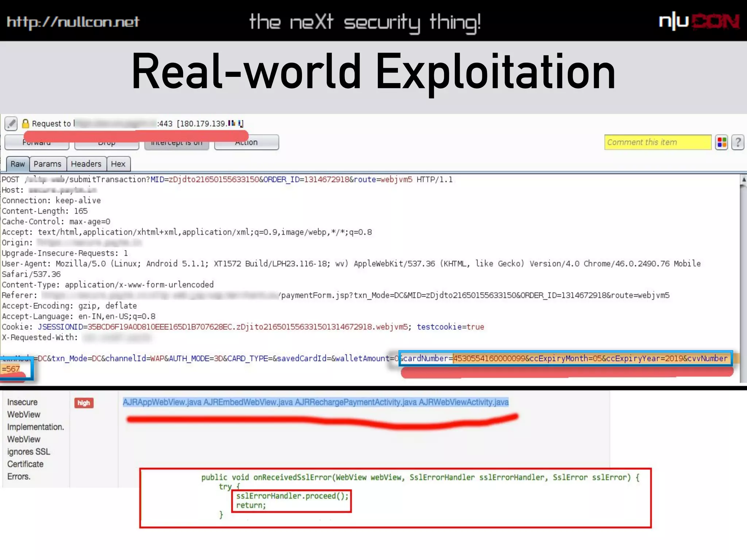Open the Hex tab
Image resolution: width=747 pixels, height=560 pixels.
pyautogui.click(x=118, y=164)
